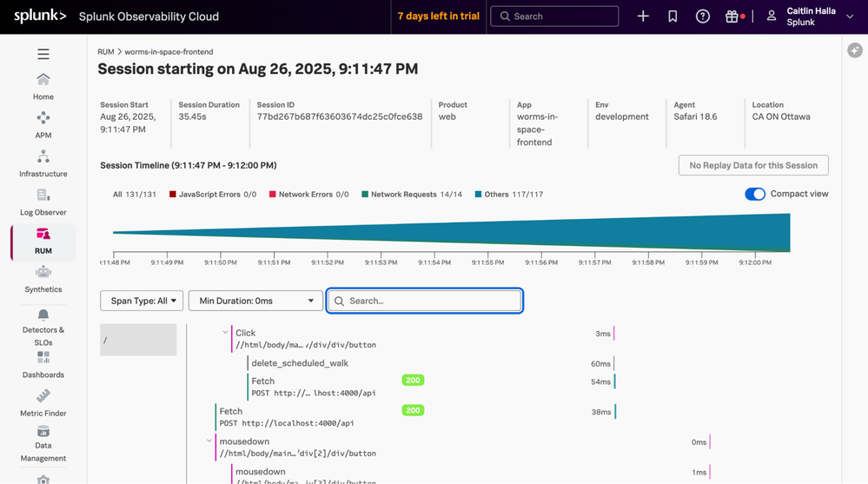Go to Home in sidebar
The image size is (868, 484).
pyautogui.click(x=43, y=86)
